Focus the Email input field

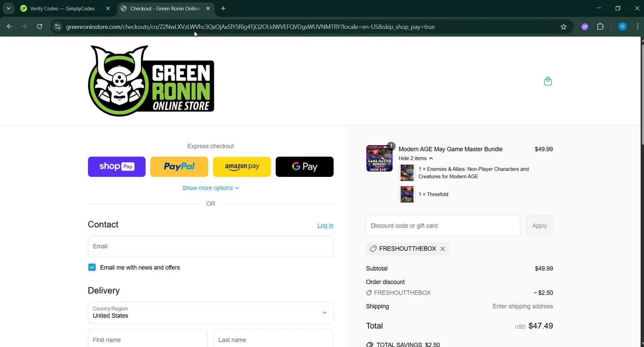[210, 247]
